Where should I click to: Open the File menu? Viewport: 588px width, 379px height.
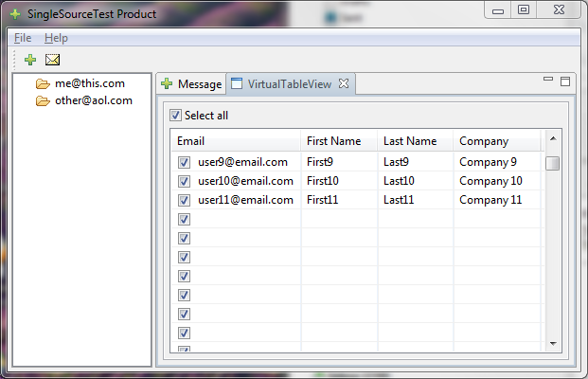click(x=23, y=38)
